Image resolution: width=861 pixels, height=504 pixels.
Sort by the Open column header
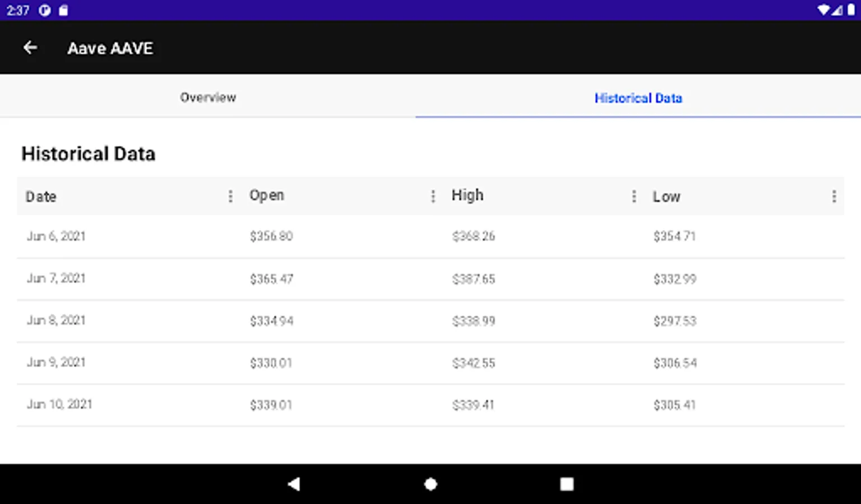(x=267, y=195)
